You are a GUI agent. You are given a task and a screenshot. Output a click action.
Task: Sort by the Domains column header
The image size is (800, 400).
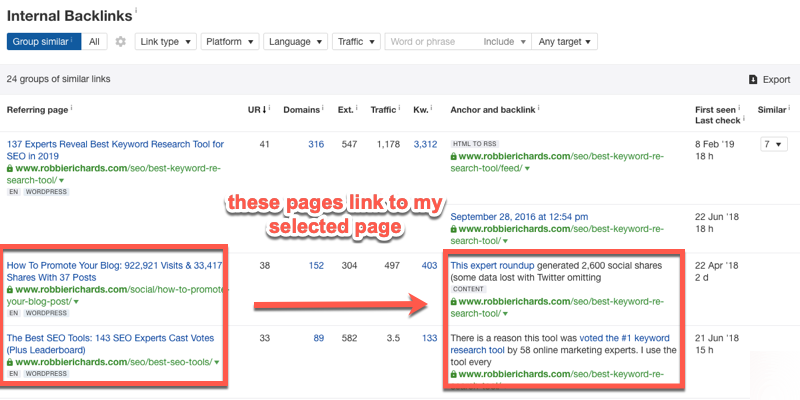pos(303,110)
